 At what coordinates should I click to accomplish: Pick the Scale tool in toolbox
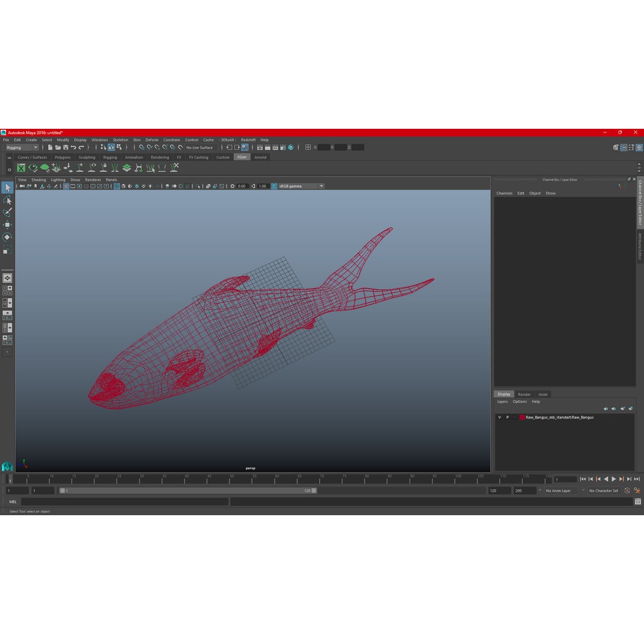[7, 250]
